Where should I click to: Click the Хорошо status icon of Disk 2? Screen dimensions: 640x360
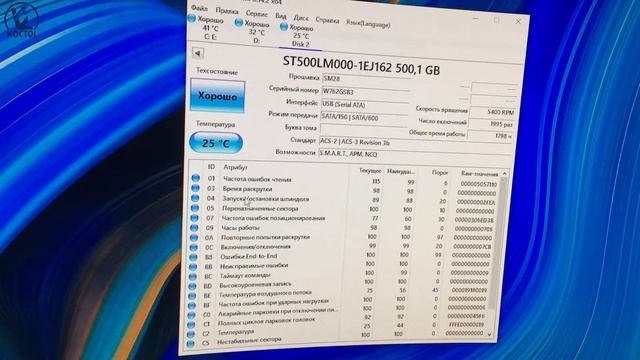click(x=284, y=27)
